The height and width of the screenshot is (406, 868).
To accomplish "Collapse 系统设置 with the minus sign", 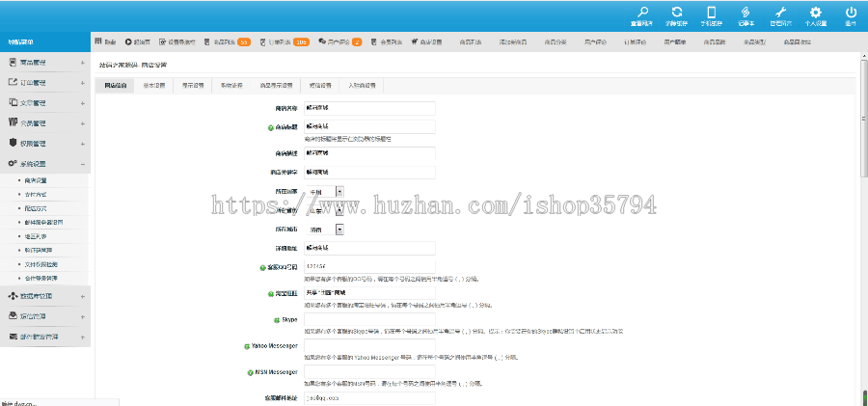I will point(83,164).
